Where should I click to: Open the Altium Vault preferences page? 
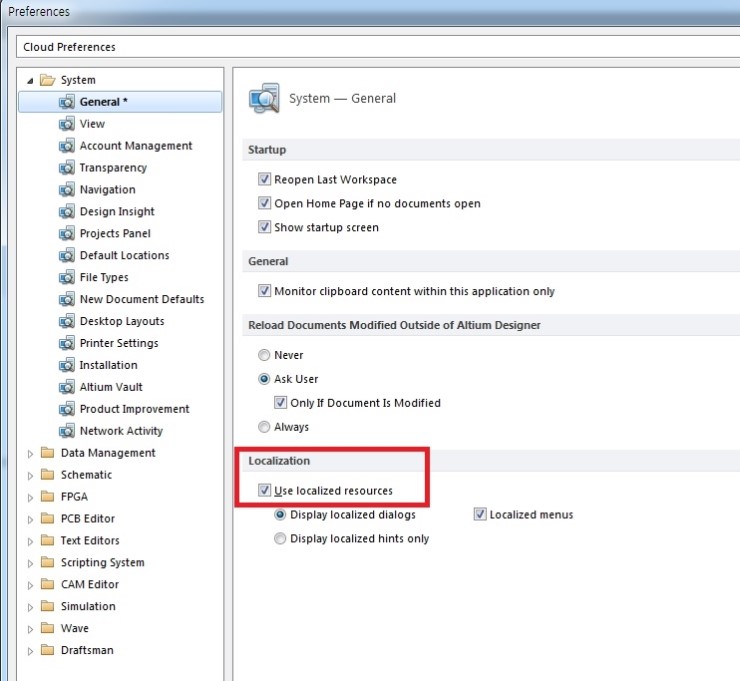pos(111,387)
